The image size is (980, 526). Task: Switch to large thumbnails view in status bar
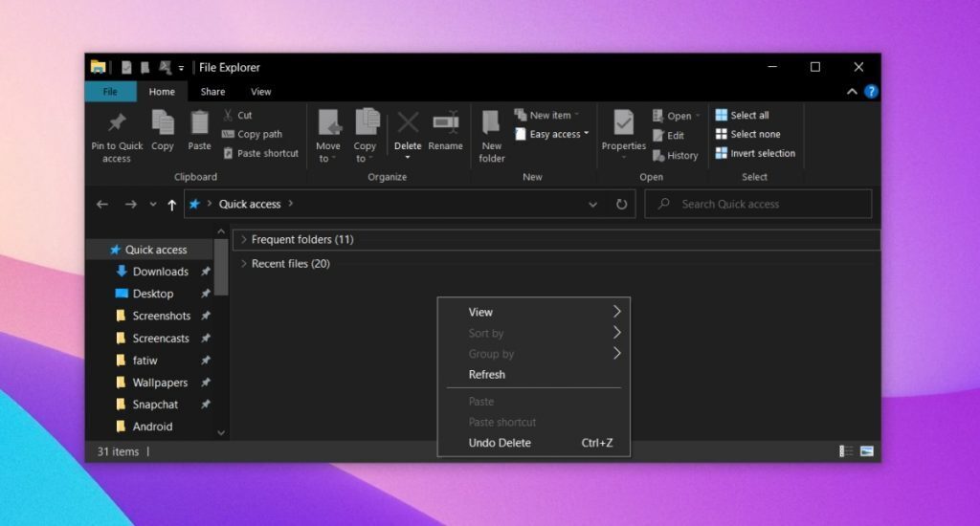(867, 451)
